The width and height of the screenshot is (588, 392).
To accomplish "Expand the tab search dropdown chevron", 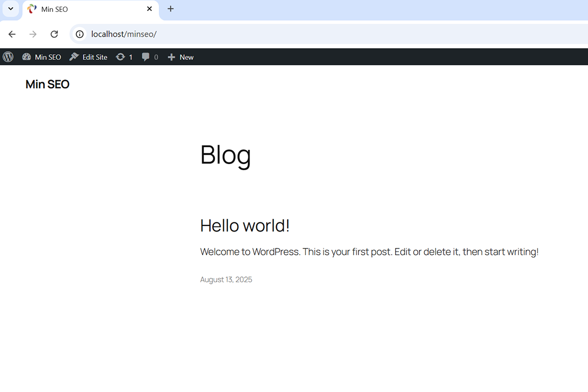I will point(10,9).
